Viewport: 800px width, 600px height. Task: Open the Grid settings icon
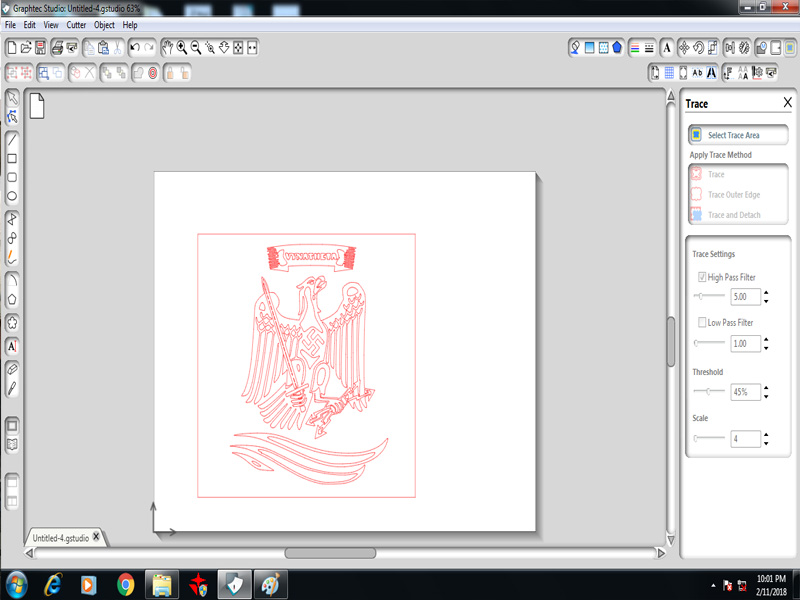tap(669, 73)
